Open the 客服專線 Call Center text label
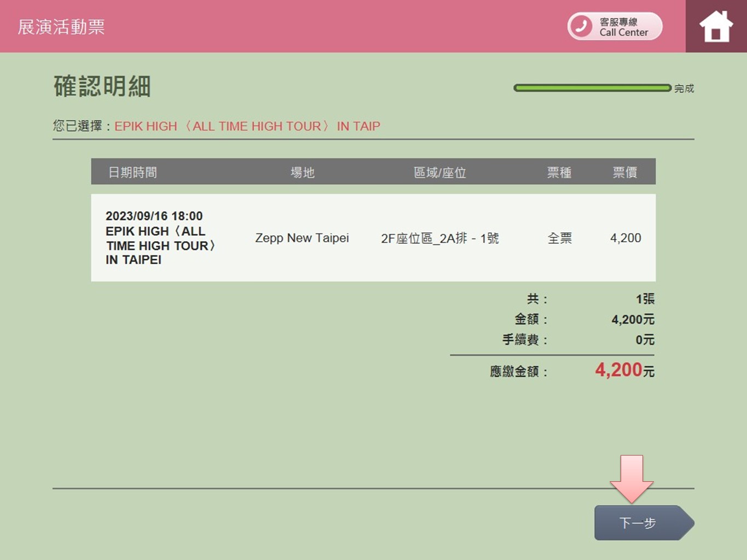Screen dimensions: 747x560 click(623, 27)
